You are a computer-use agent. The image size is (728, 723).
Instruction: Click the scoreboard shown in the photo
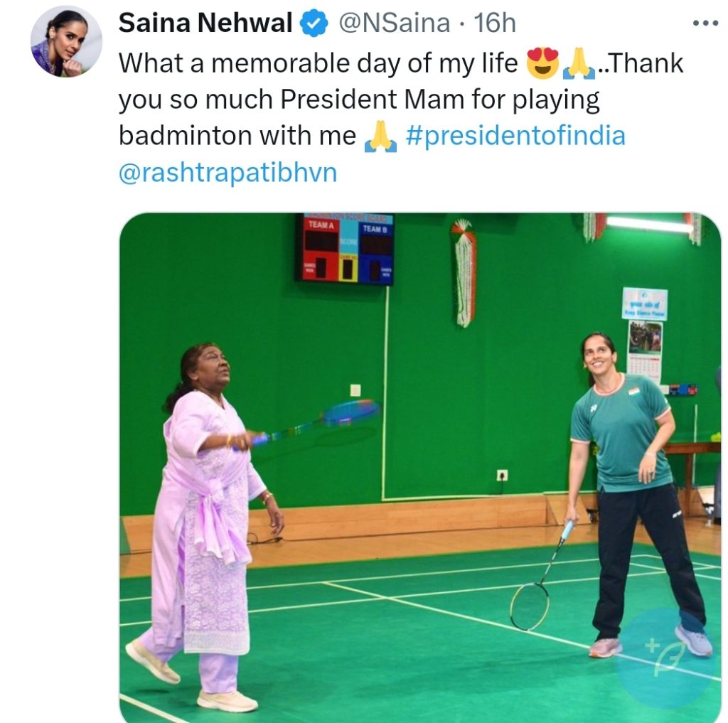pyautogui.click(x=345, y=248)
